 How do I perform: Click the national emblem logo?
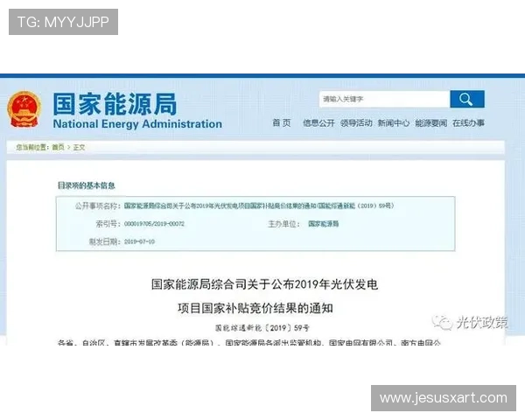24,109
